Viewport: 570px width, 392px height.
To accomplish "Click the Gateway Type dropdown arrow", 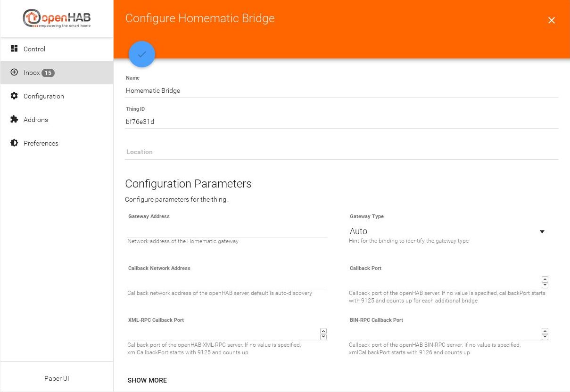I will click(542, 231).
